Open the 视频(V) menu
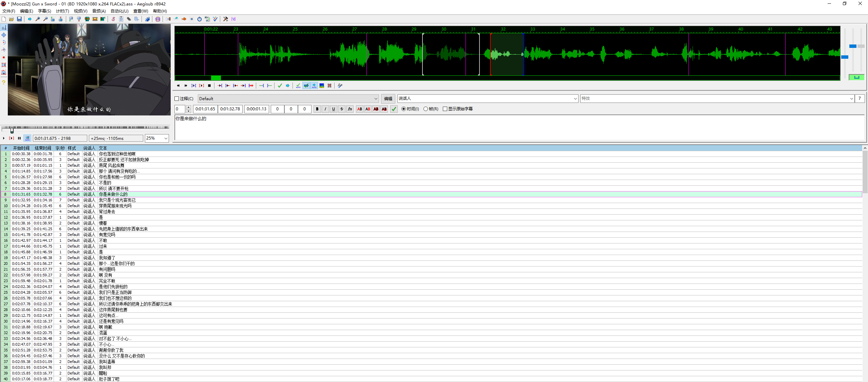The height and width of the screenshot is (382, 868). tap(81, 11)
